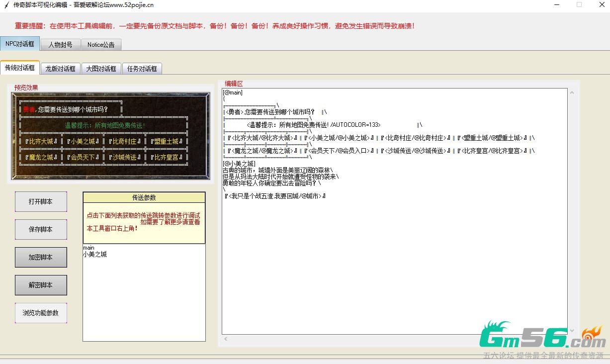This screenshot has width=610, height=364.
Task: Click the line '古典的城市，城墙外面是美丽辽阔的森林'
Action: [278, 170]
